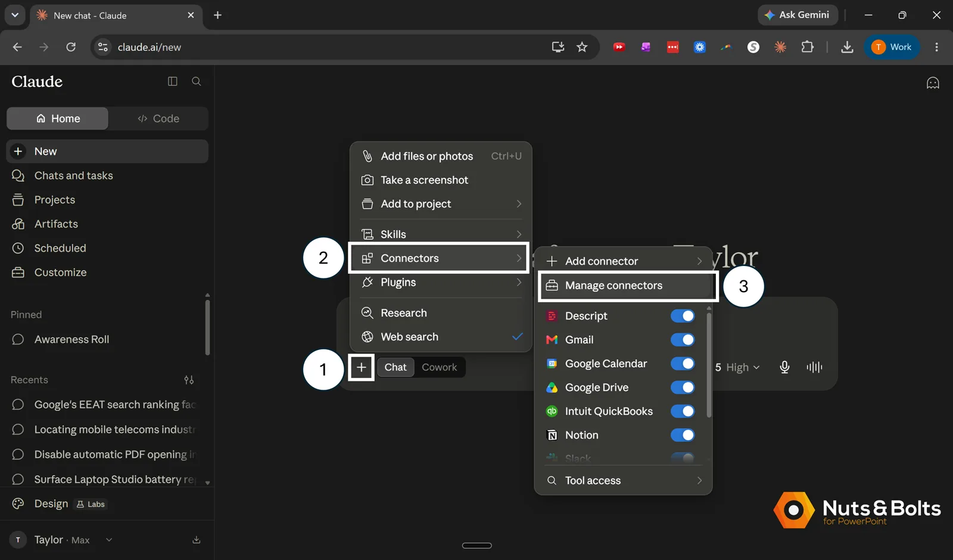Expand the Skills submenu
This screenshot has height=560, width=953.
(x=441, y=234)
